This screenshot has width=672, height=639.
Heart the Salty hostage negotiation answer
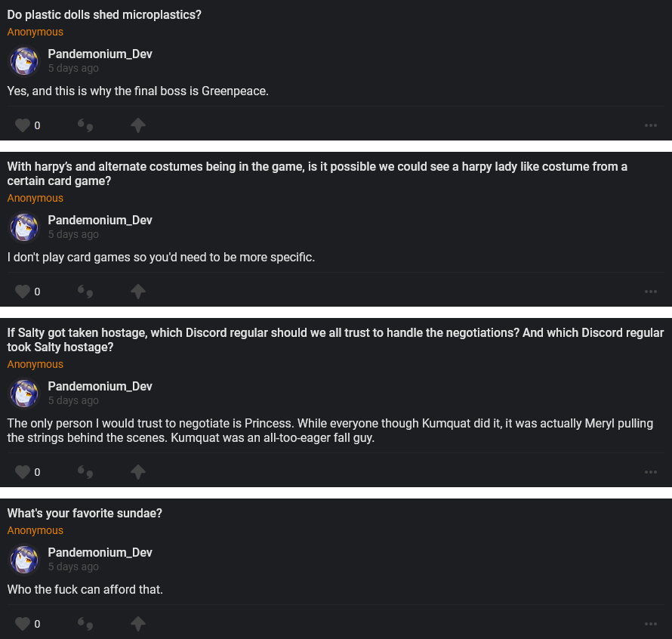(x=23, y=472)
